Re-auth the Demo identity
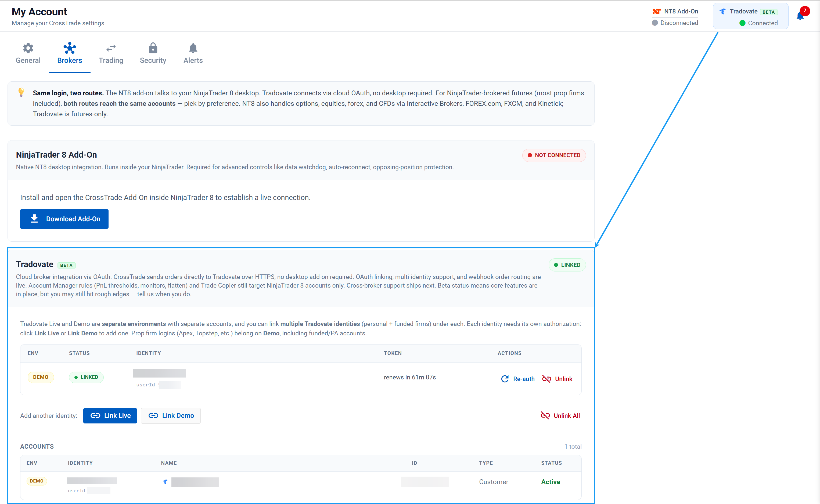 [x=518, y=379]
